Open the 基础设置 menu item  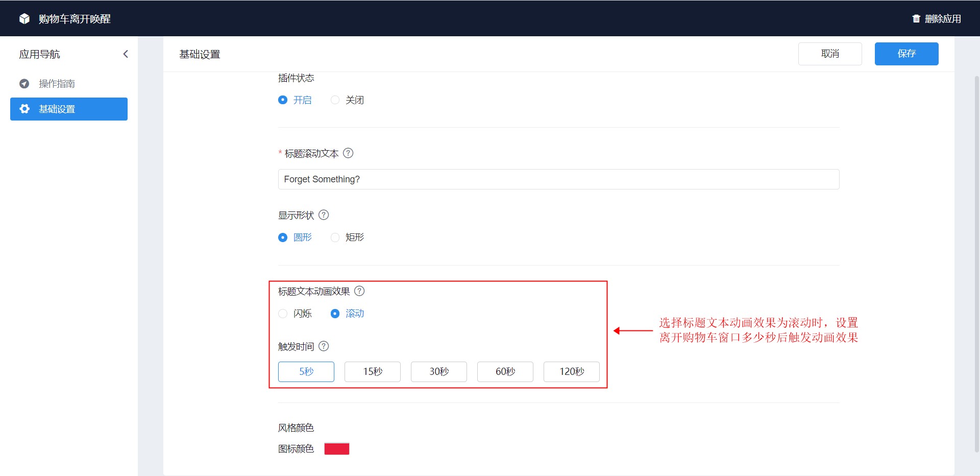[69, 109]
